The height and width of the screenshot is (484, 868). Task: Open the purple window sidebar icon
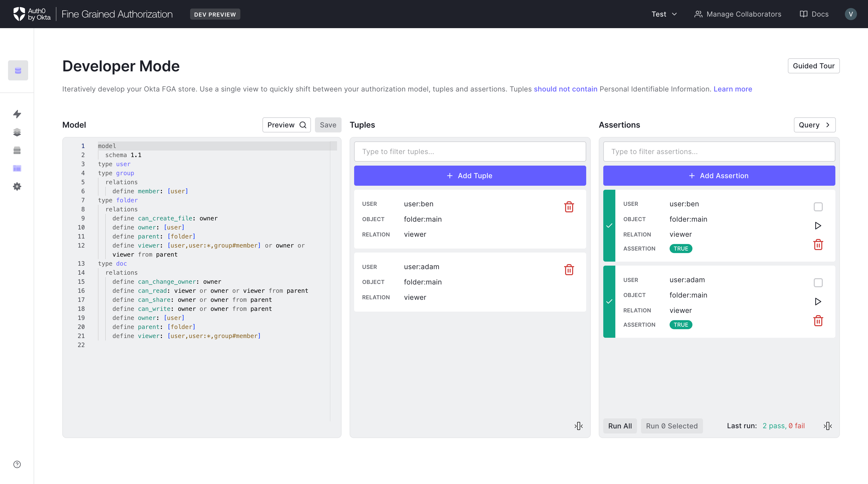[x=17, y=168]
